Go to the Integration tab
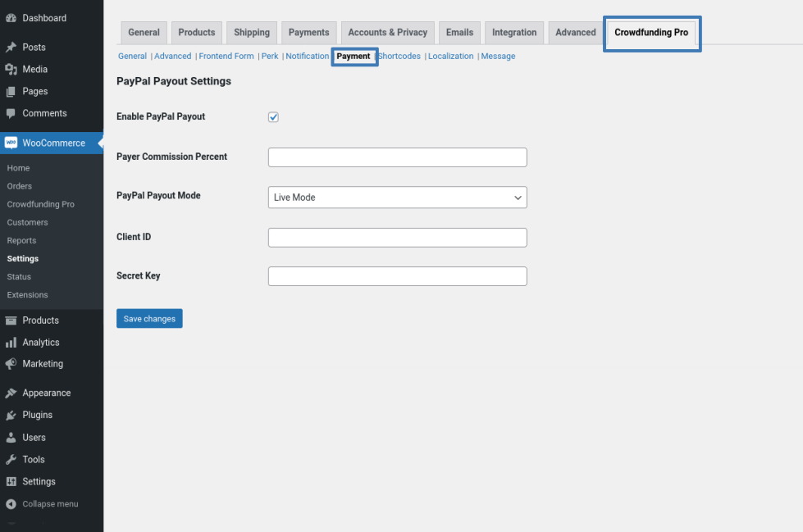803x532 pixels. click(514, 32)
